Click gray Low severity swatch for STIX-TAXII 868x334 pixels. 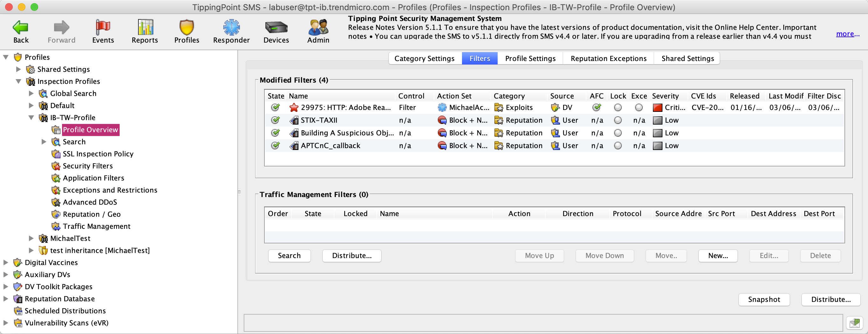657,120
